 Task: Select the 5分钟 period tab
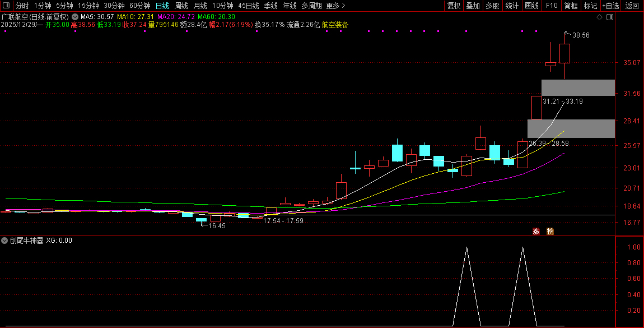click(64, 6)
